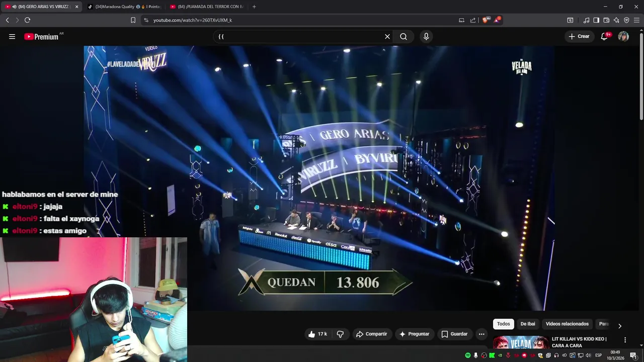The image size is (644, 362).
Task: Share this page via address bar icon
Action: pyautogui.click(x=473, y=20)
